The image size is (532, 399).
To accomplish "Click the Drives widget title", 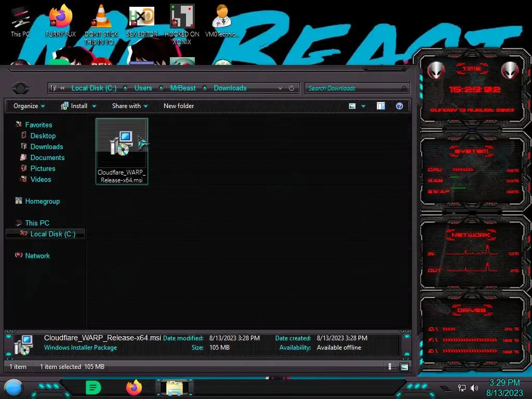I will [471, 310].
